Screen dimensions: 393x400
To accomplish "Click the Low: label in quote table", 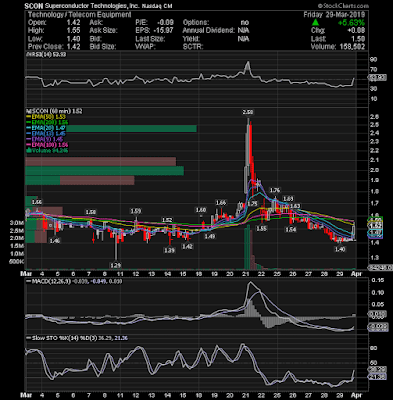I will tap(36, 39).
